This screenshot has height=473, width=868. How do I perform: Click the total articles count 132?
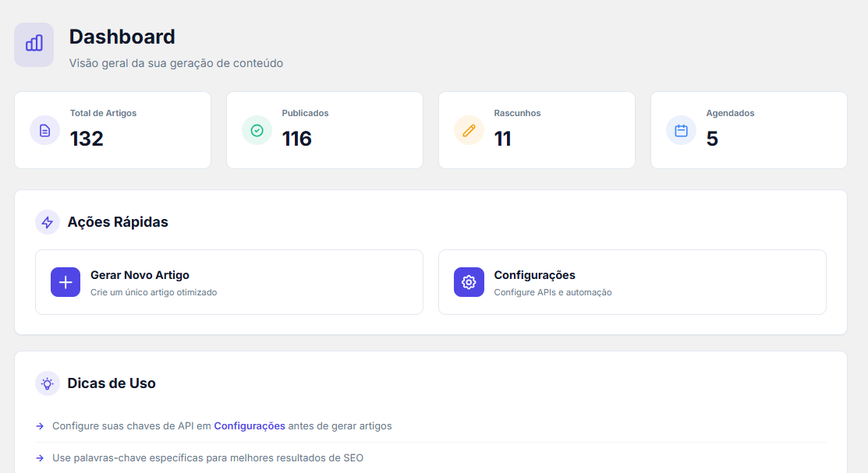point(87,139)
